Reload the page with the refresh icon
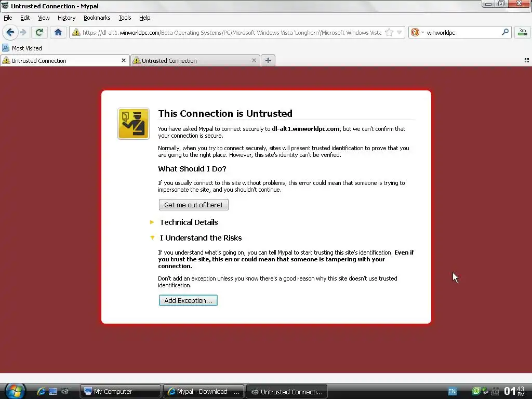 [x=39, y=33]
